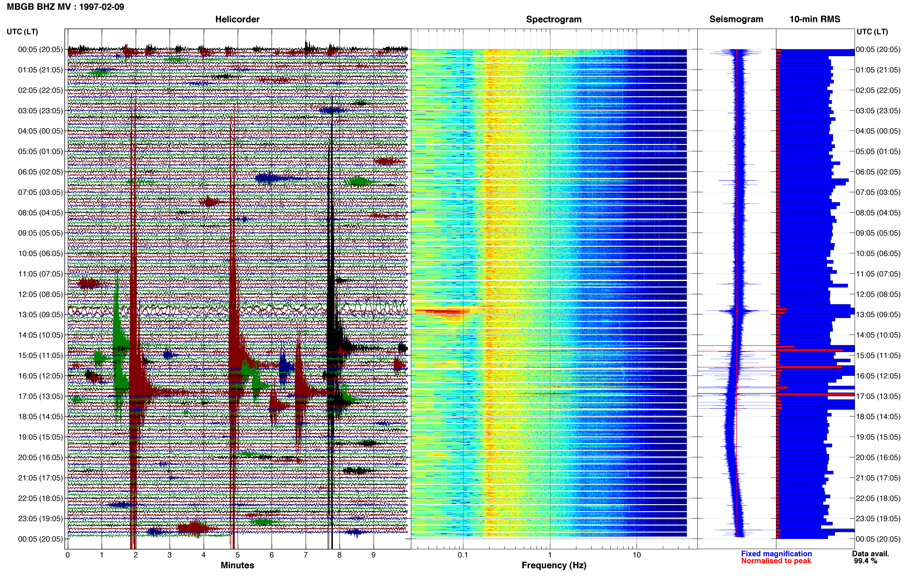
Task: Click the 03:05 (23:05) label on the Helicorder axis
Action: (x=40, y=111)
